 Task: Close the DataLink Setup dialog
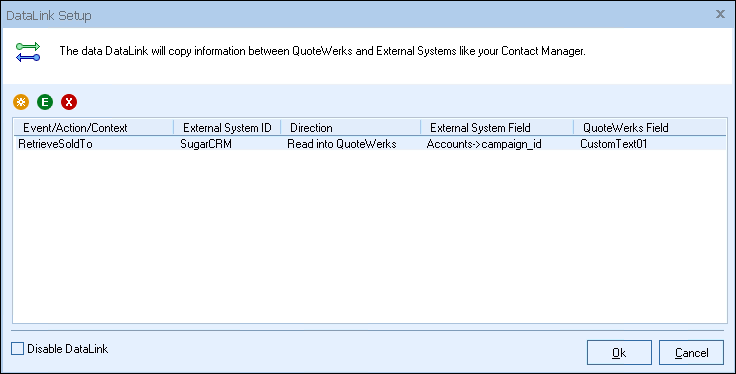point(720,15)
